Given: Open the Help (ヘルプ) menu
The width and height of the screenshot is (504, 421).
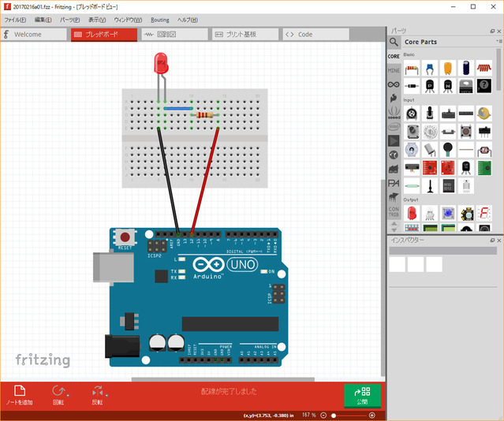Looking at the screenshot, I should (x=188, y=20).
